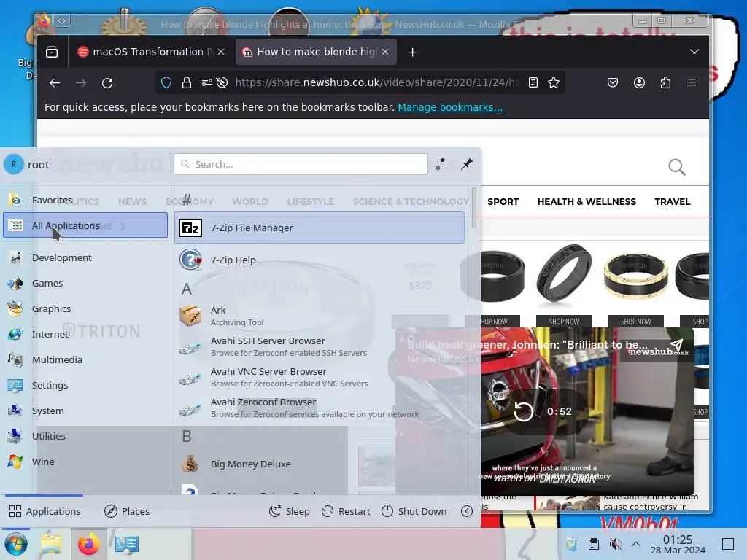
Task: Open Firefox account icon
Action: pos(639,83)
